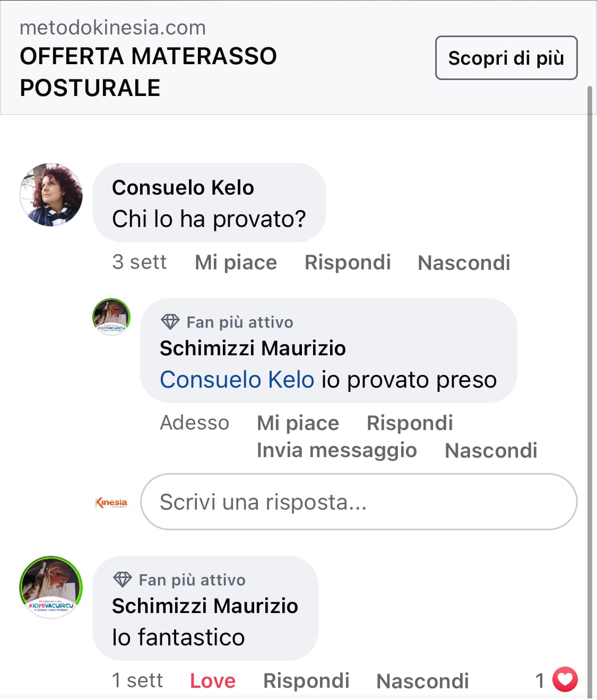597x700 pixels.
Task: Click Rispondi under 'Io fantastico' comment
Action: 306,680
